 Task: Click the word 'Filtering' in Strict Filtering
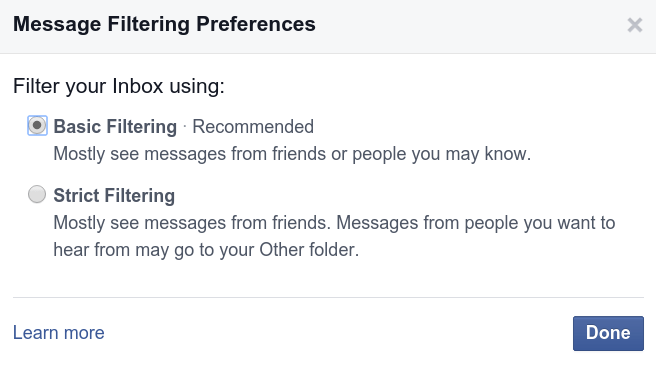139,195
